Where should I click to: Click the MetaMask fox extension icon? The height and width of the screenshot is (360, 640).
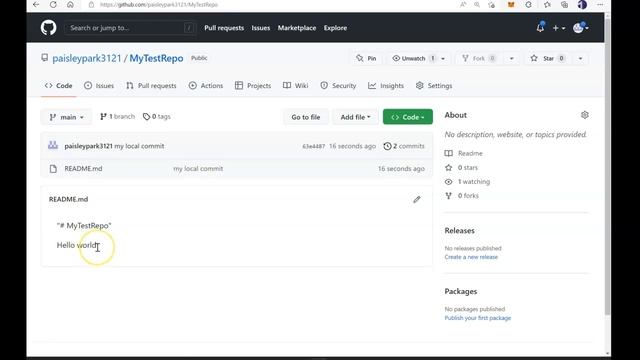click(511, 4)
